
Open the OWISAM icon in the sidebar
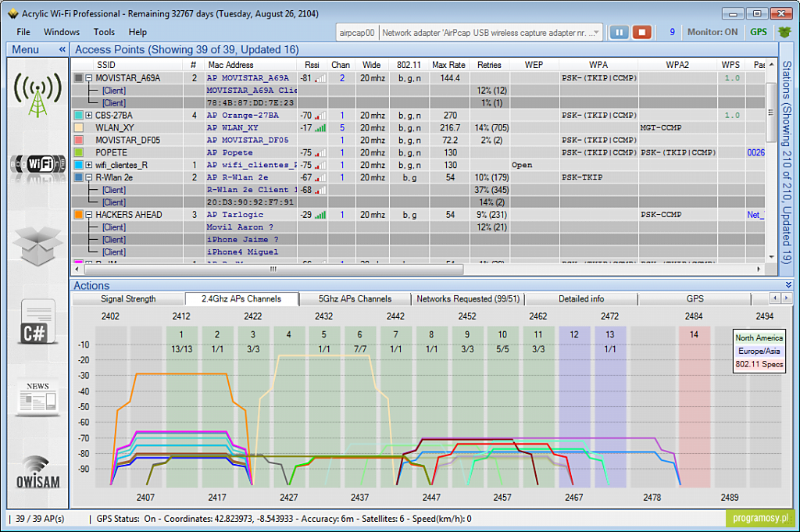coord(37,473)
